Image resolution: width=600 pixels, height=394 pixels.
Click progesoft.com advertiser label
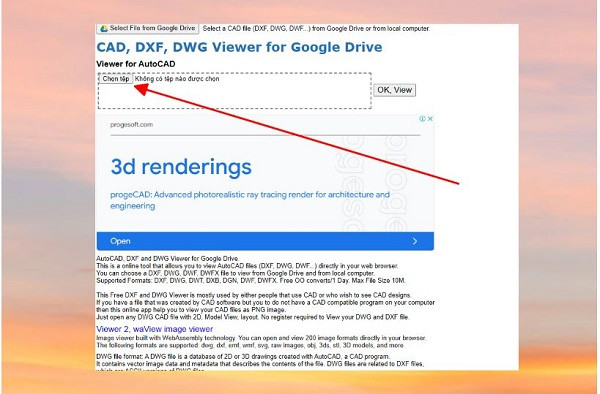tap(131, 125)
